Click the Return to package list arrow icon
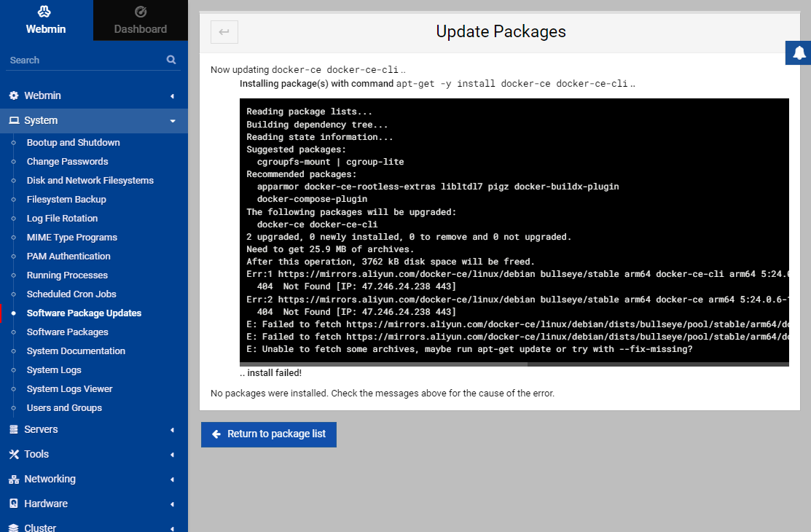This screenshot has height=532, width=811. tap(216, 434)
